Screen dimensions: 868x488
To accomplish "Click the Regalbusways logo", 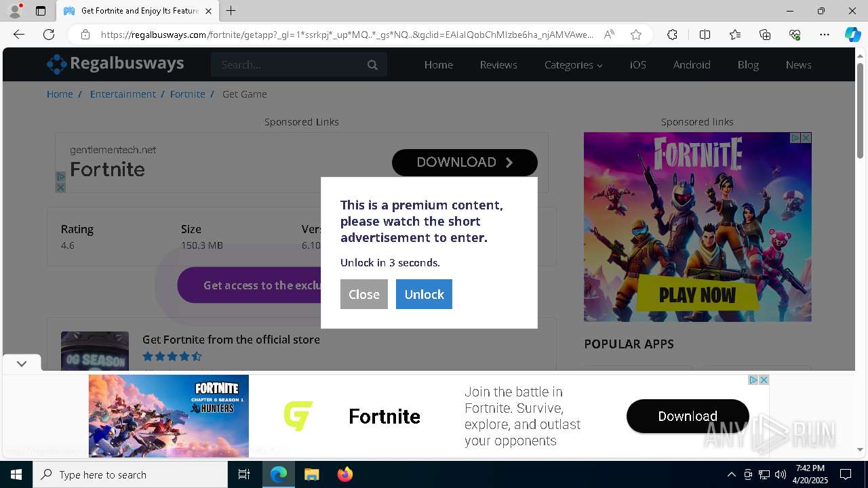I will click(x=115, y=64).
